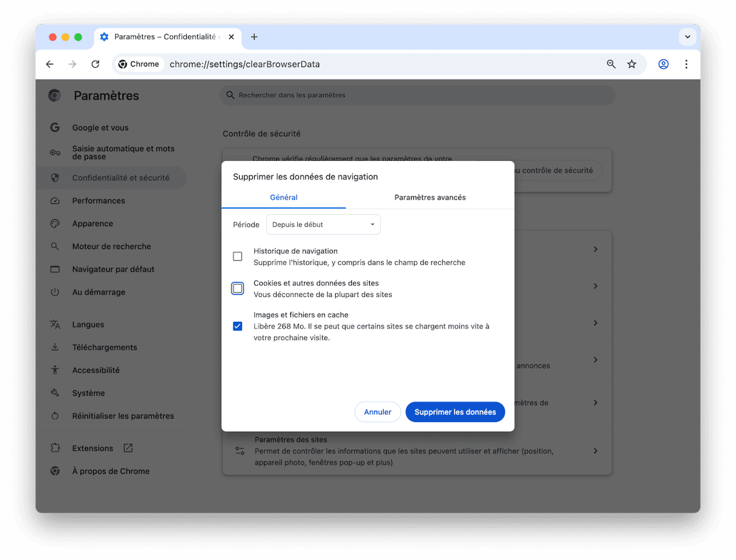
Task: Click the browser reload page icon
Action: pyautogui.click(x=95, y=64)
